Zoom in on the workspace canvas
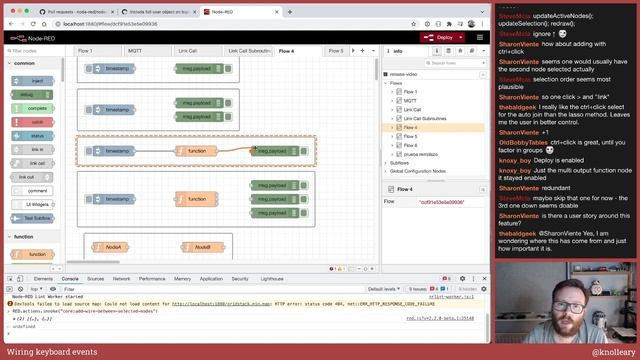640x360 pixels. [x=372, y=269]
